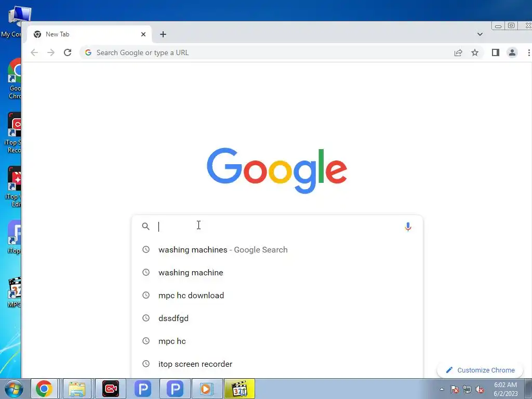Viewport: 532px width, 399px height.
Task: Select the washing machine suggestion
Action: click(277, 272)
